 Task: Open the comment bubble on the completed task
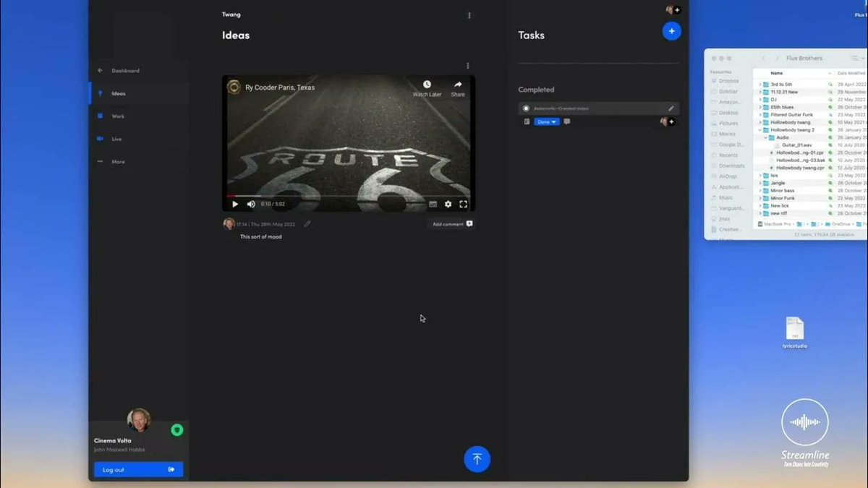pos(566,121)
